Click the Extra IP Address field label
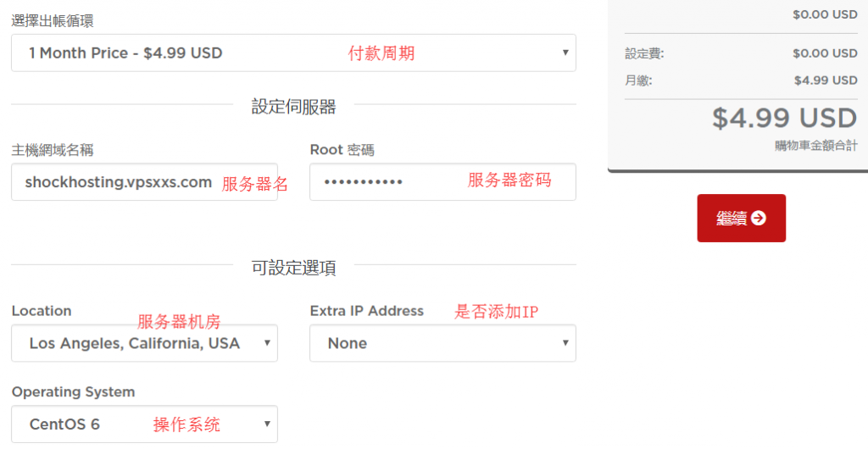 (366, 311)
